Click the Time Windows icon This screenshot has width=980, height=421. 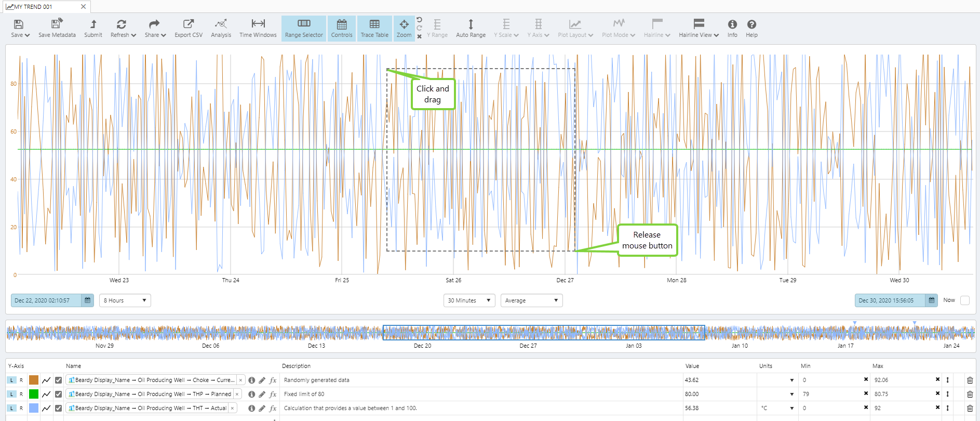click(x=258, y=28)
